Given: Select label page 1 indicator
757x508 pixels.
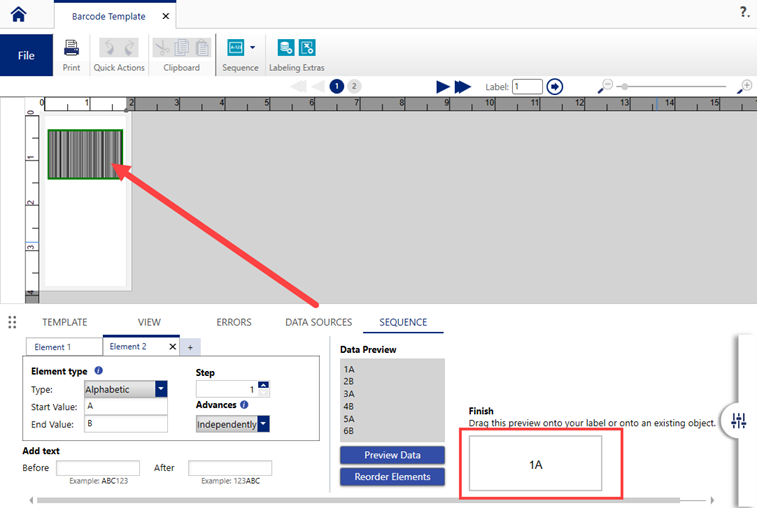Looking at the screenshot, I should 336,86.
